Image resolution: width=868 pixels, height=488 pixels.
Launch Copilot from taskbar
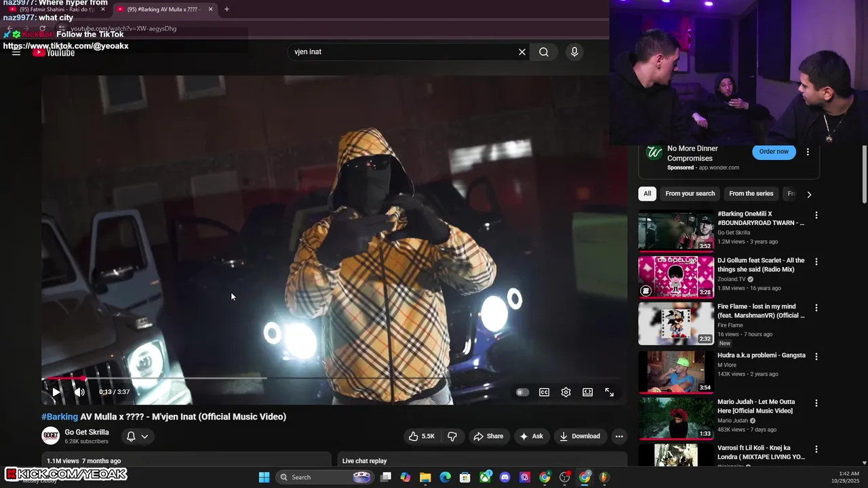click(406, 477)
